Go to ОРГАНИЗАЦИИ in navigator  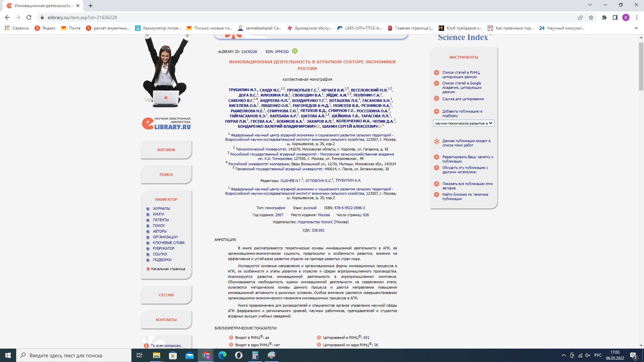click(165, 237)
